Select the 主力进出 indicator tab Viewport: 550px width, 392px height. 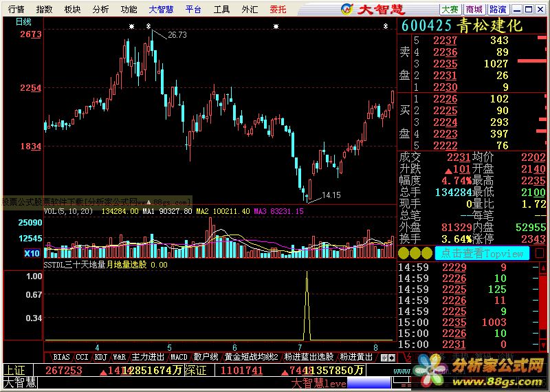(148, 357)
